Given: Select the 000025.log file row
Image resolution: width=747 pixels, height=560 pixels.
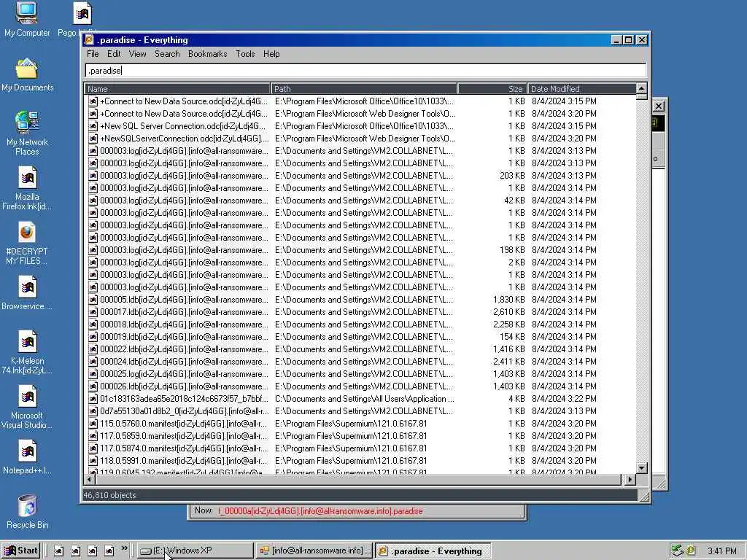Looking at the screenshot, I should coord(360,374).
